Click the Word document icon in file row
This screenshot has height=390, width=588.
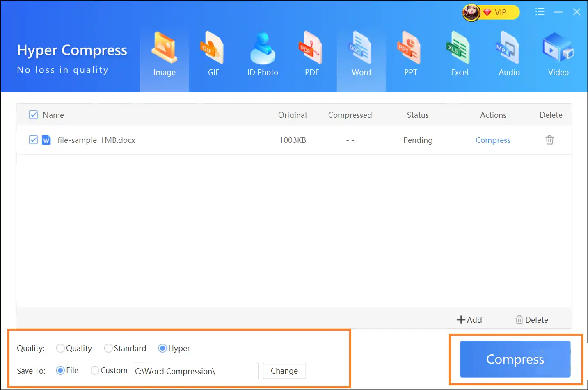pyautogui.click(x=46, y=140)
